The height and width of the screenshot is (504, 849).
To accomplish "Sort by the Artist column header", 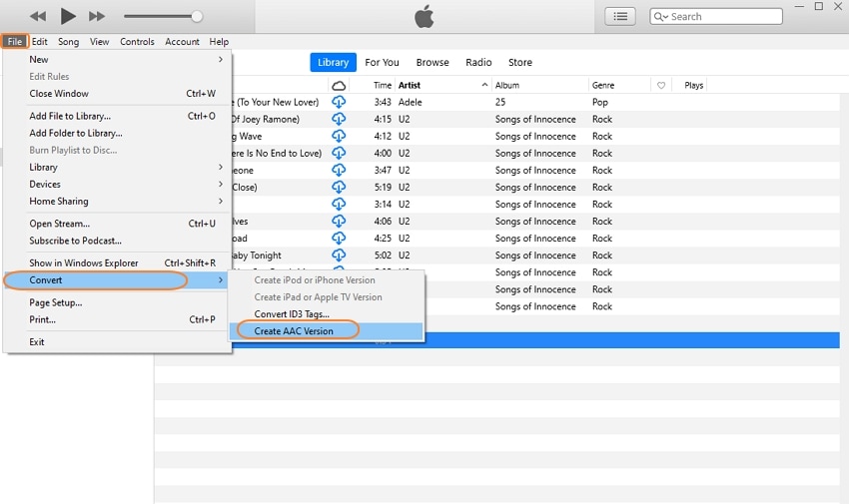I will tap(410, 86).
